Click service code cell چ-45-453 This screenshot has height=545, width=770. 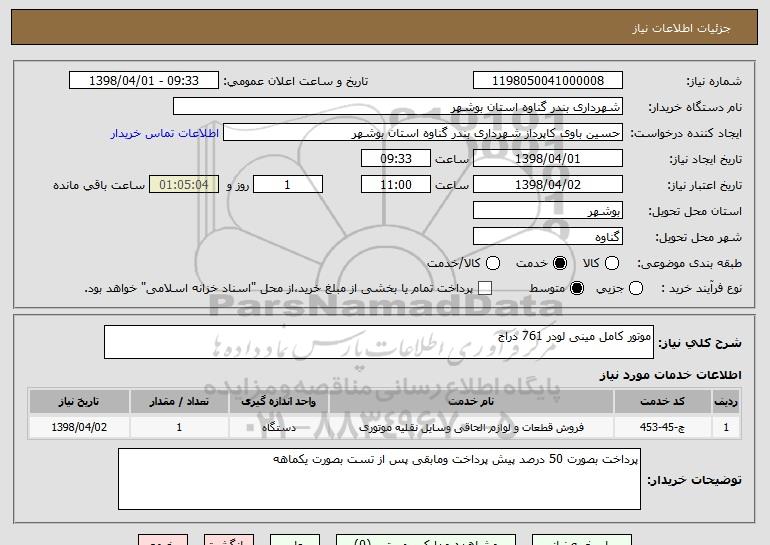click(x=662, y=427)
